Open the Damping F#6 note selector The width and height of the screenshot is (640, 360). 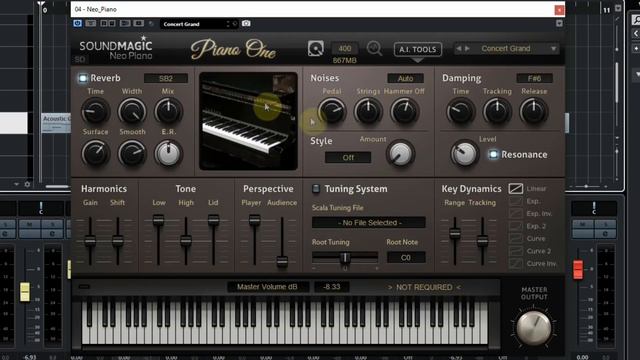point(534,78)
